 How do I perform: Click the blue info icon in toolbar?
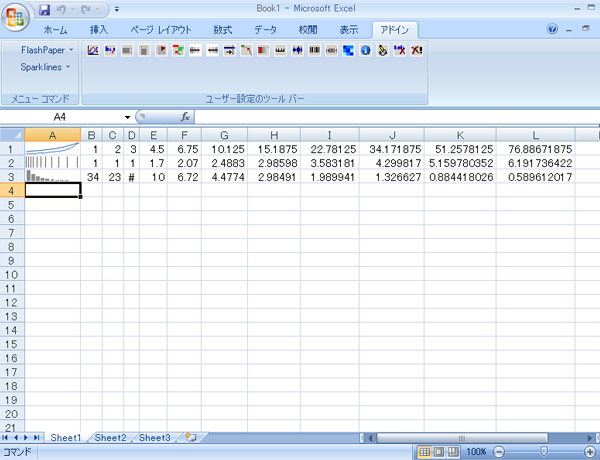pos(366,49)
